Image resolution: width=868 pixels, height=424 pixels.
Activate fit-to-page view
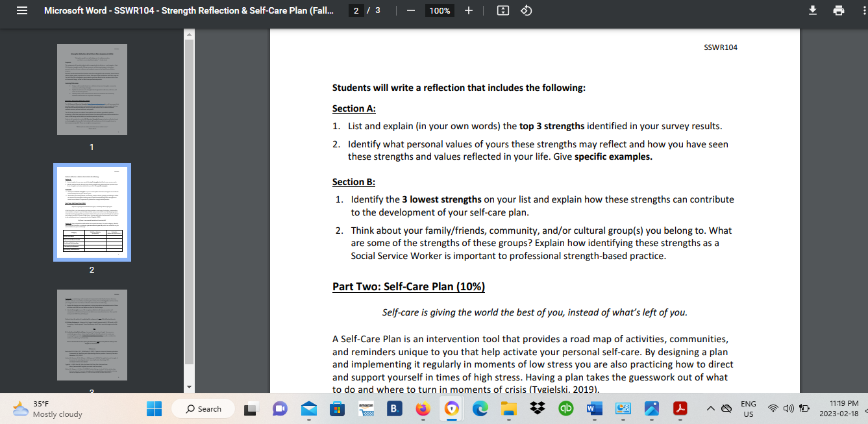click(x=502, y=10)
